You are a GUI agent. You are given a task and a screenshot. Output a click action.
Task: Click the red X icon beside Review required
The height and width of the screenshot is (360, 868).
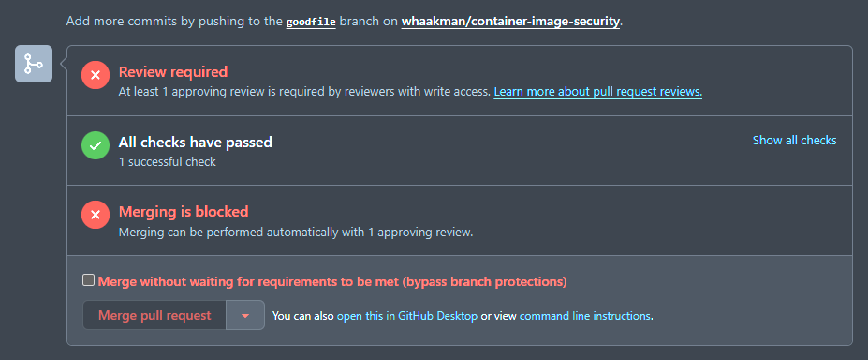coord(96,75)
